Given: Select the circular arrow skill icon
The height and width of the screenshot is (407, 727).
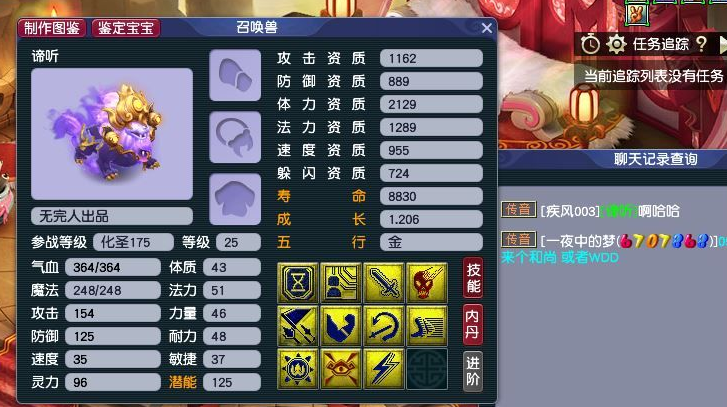Looking at the screenshot, I should point(383,325).
